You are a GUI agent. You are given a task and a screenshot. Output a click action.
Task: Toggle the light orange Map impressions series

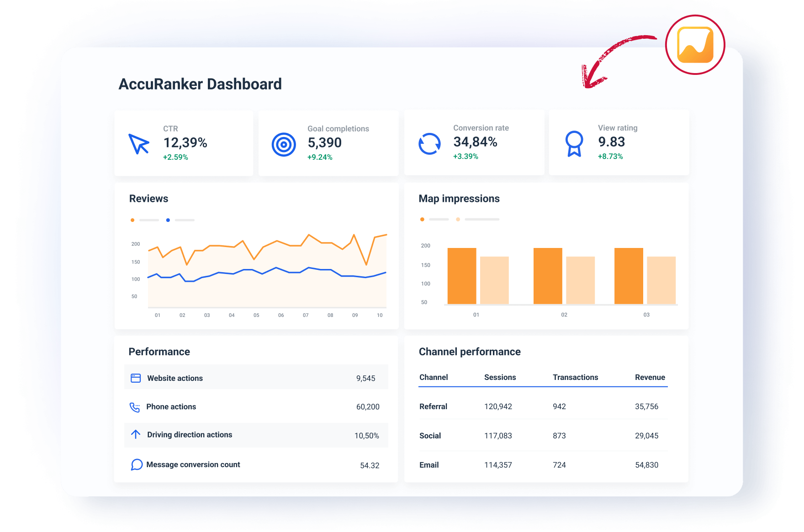[x=458, y=219]
